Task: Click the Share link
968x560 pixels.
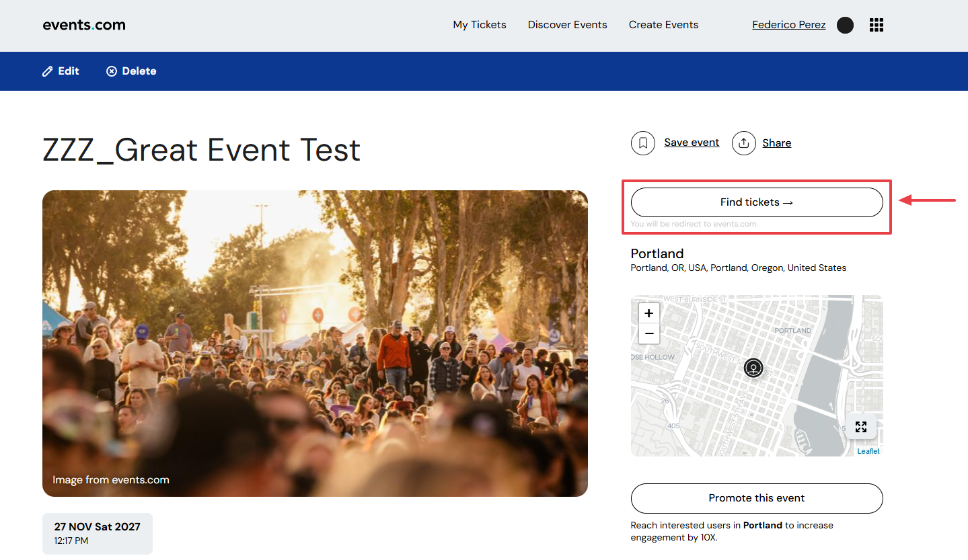Action: point(777,143)
